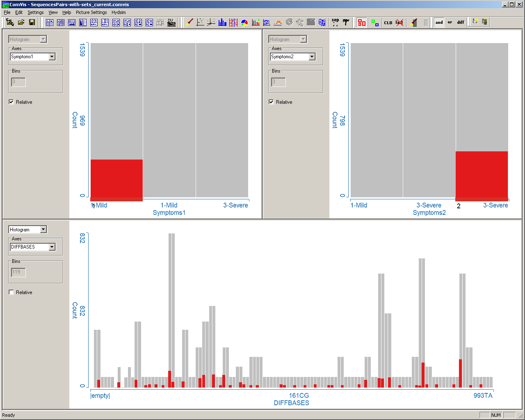Open the Hydsim menu
Viewport: 525px width, 420px height.
point(119,12)
